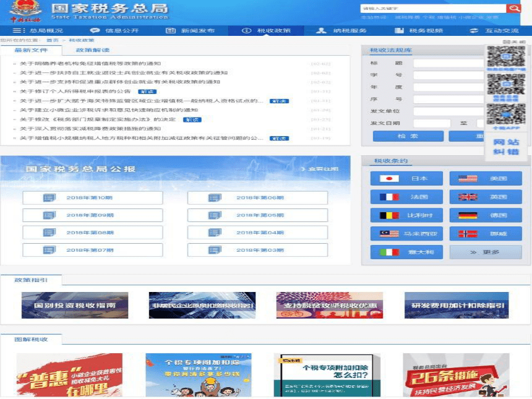This screenshot has width=532, height=399.
Task: Switch to the 政策解读 tab
Action: (x=93, y=50)
